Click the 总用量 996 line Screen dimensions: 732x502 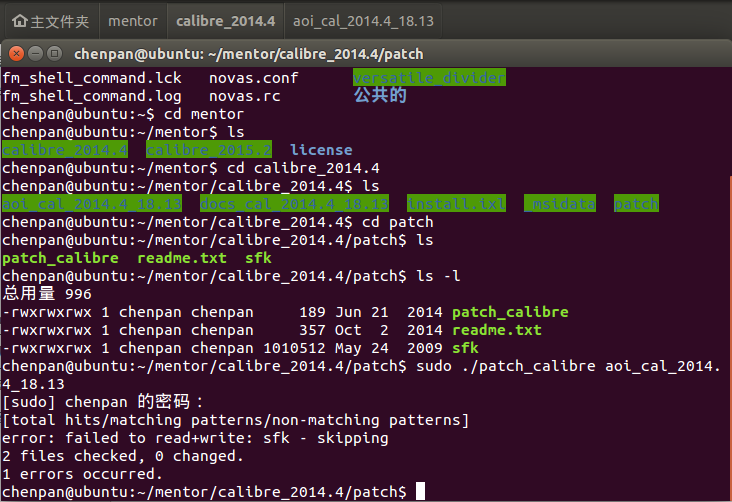coord(47,294)
